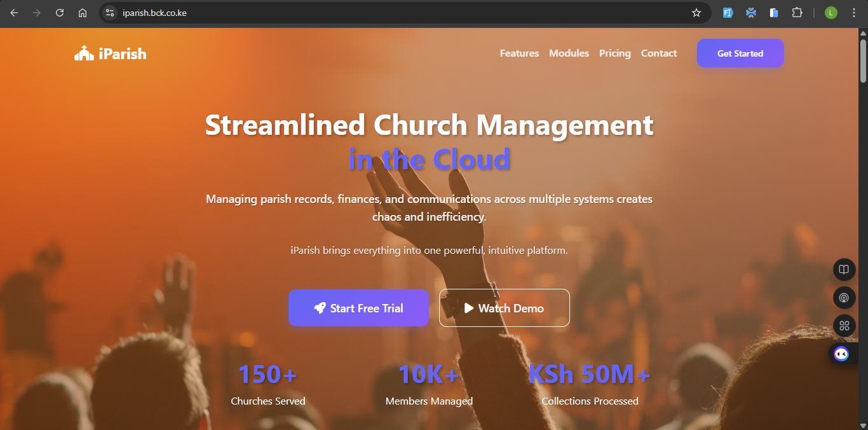Screen dimensions: 868x430
Task: Open the blue FI extension icon
Action: (728, 13)
